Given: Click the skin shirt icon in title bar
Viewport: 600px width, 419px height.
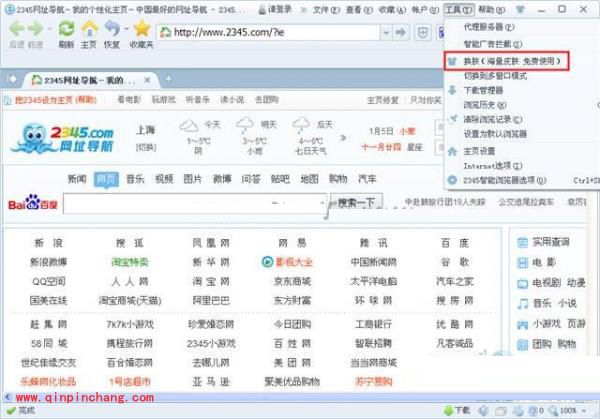Looking at the screenshot, I should pyautogui.click(x=520, y=9).
